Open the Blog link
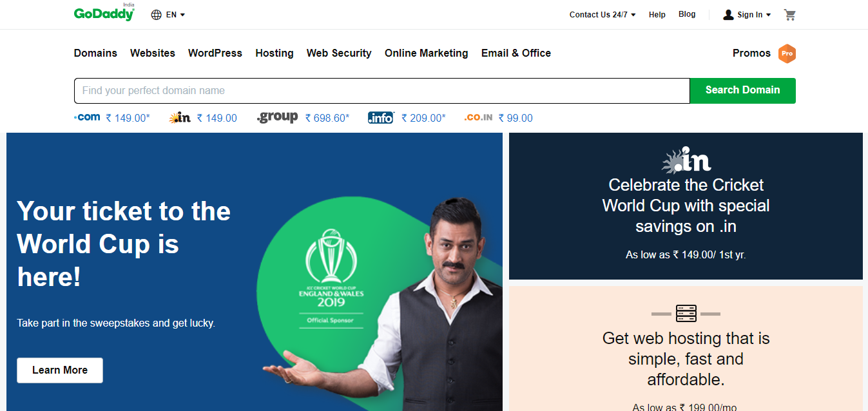The image size is (868, 411). tap(686, 14)
